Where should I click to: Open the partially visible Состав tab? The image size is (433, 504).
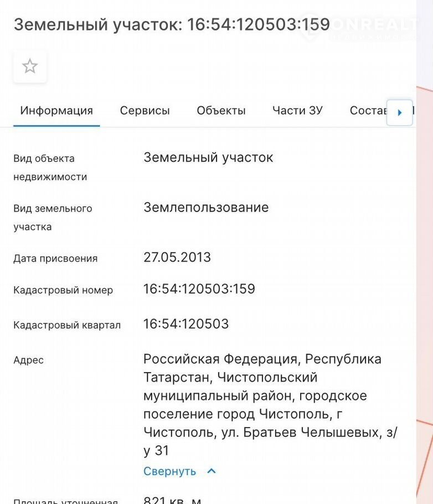[367, 110]
